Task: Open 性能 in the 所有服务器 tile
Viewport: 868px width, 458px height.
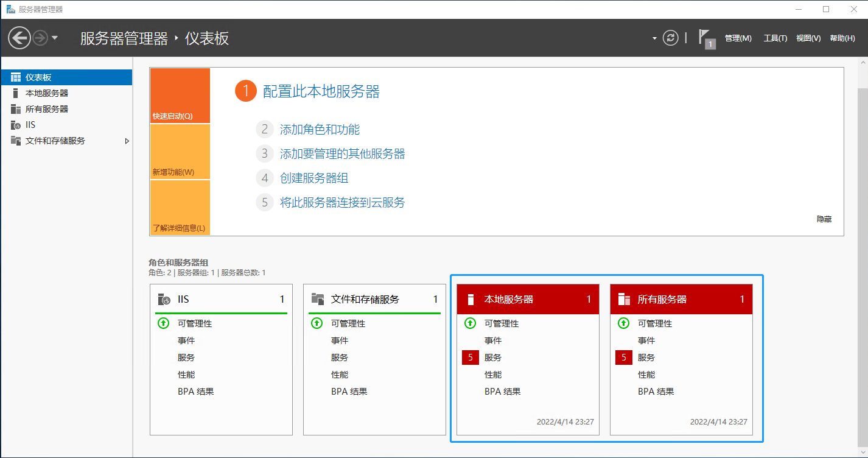Action: 646,375
